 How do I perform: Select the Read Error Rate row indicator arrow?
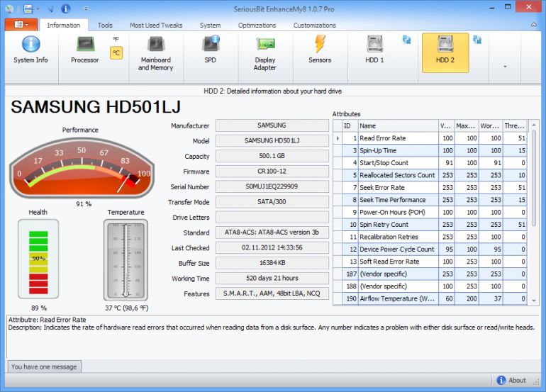338,138
